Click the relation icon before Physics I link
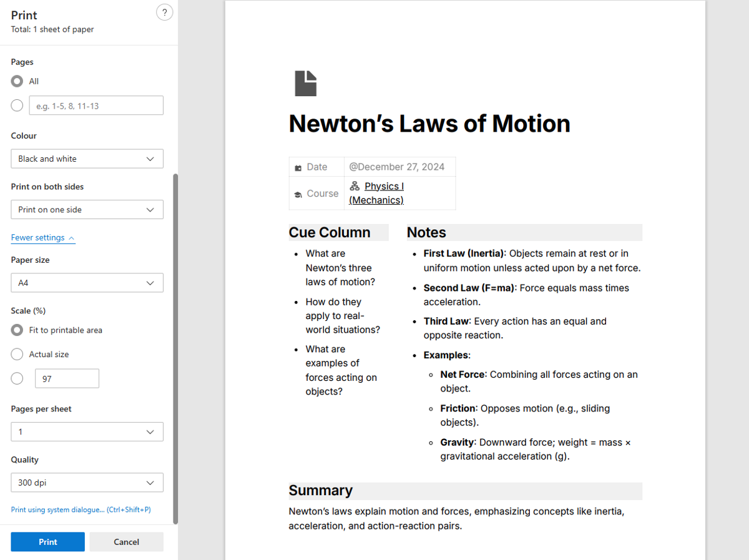 (355, 185)
